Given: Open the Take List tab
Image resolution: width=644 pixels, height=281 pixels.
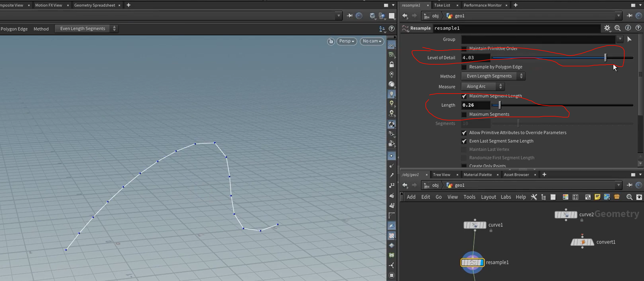Looking at the screenshot, I should [442, 5].
